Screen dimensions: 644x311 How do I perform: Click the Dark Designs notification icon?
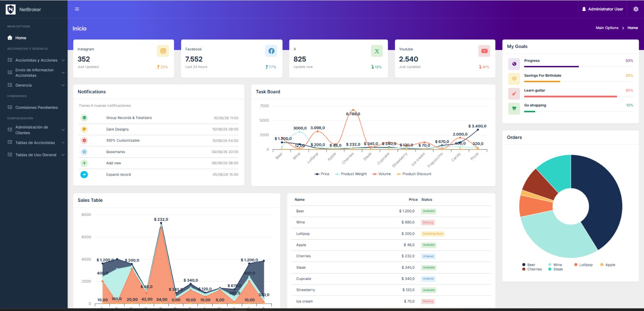tap(84, 129)
